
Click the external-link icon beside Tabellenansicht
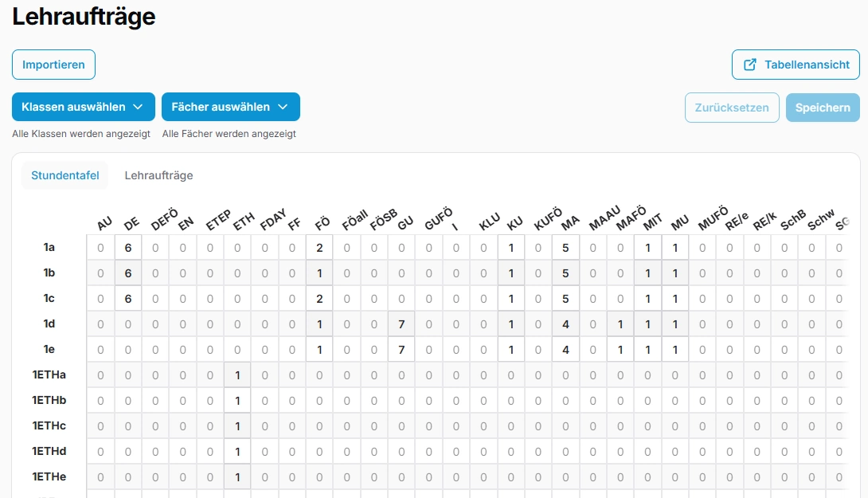click(x=749, y=65)
